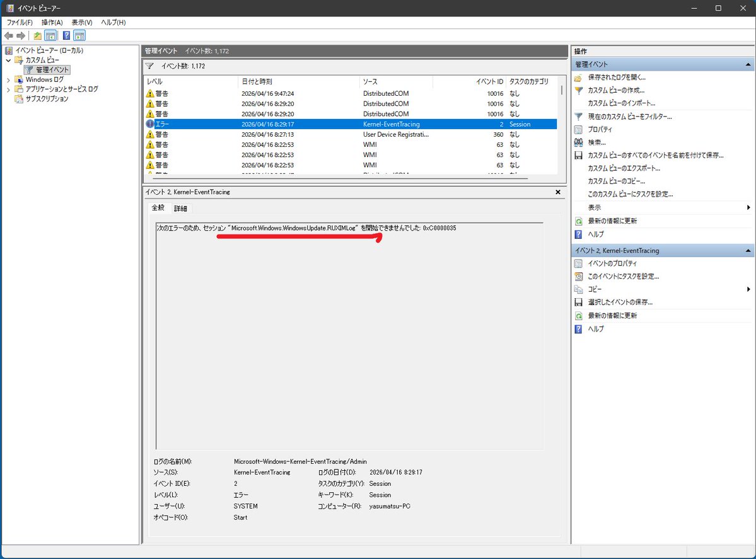Open the 表示(V) menu

tap(82, 22)
